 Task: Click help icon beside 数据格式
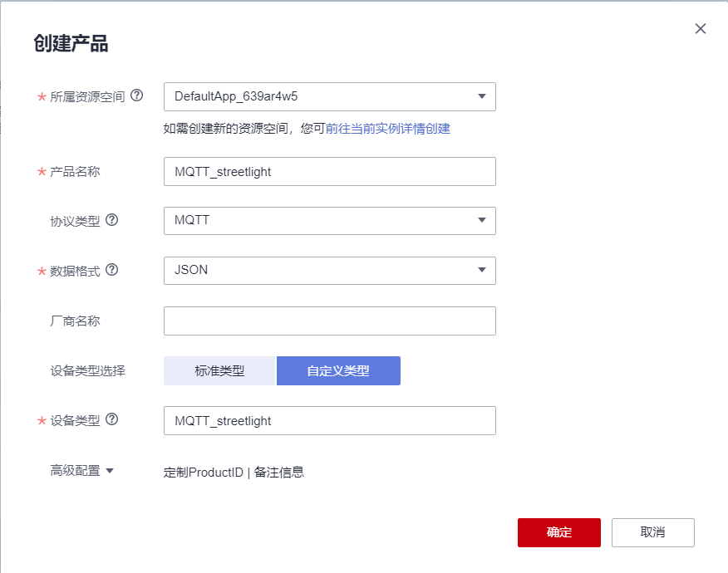[x=111, y=270]
